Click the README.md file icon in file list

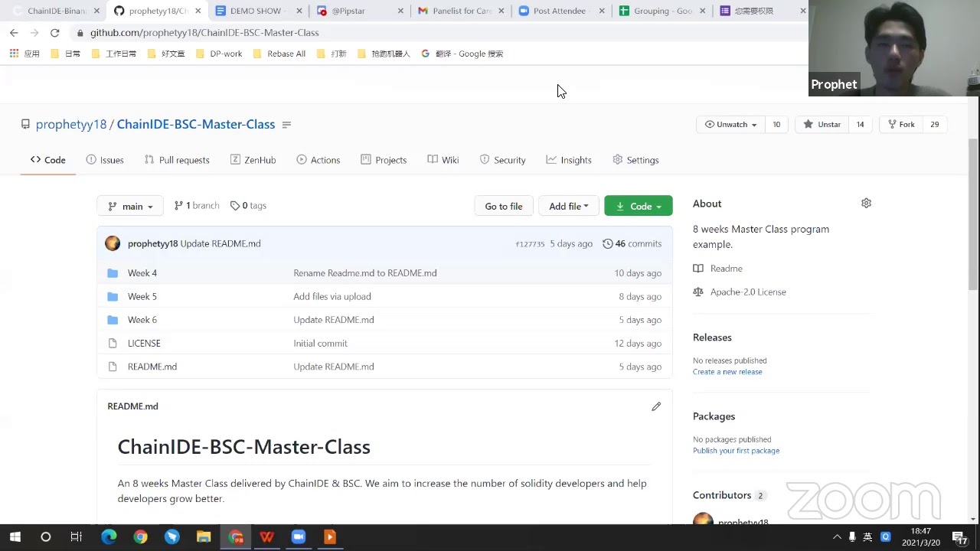click(x=113, y=367)
